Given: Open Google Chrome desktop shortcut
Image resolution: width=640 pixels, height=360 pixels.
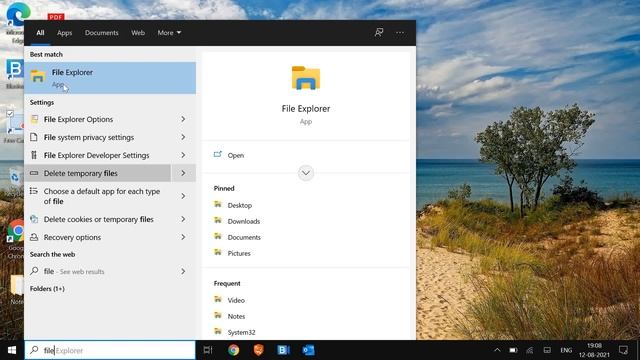Looking at the screenshot, I should 16,239.
